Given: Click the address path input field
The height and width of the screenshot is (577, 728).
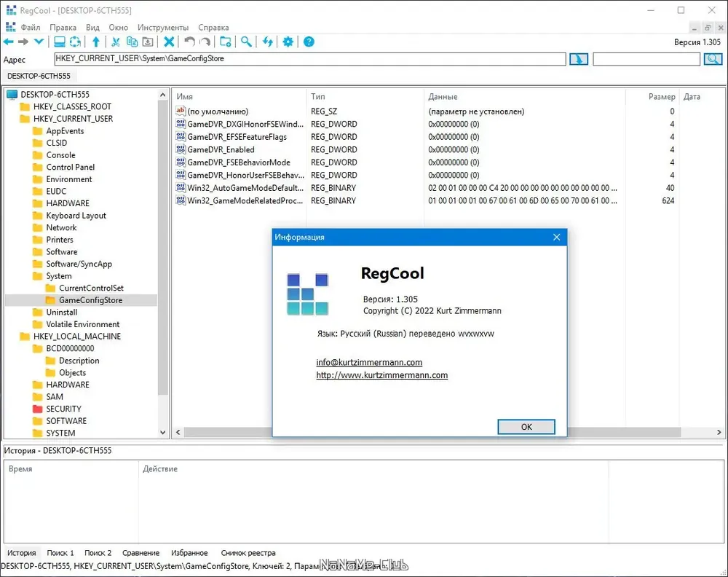Looking at the screenshot, I should (310, 59).
